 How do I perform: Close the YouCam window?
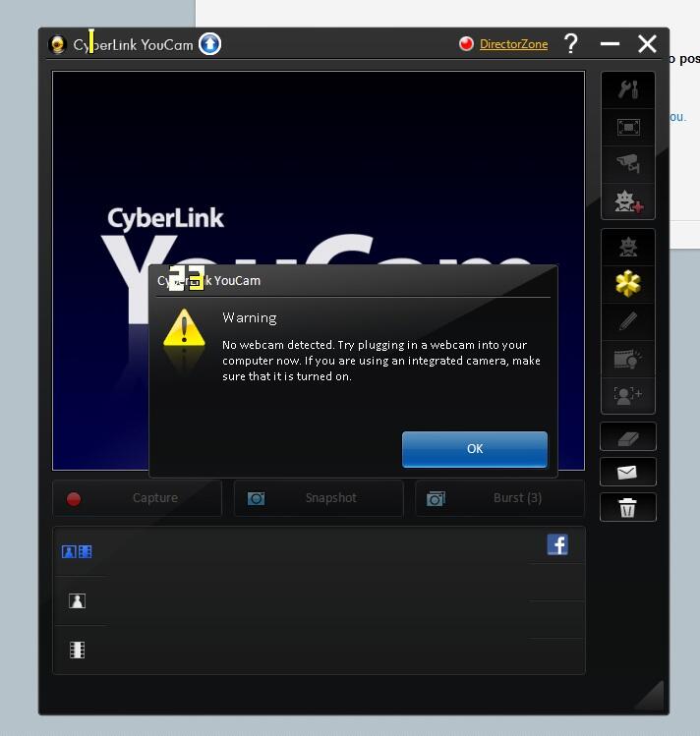pyautogui.click(x=648, y=44)
